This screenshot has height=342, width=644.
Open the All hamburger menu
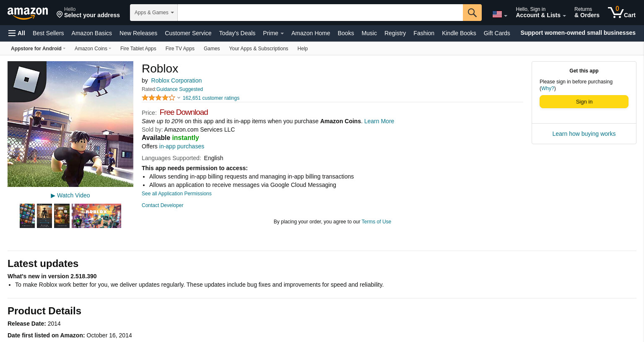click(17, 33)
